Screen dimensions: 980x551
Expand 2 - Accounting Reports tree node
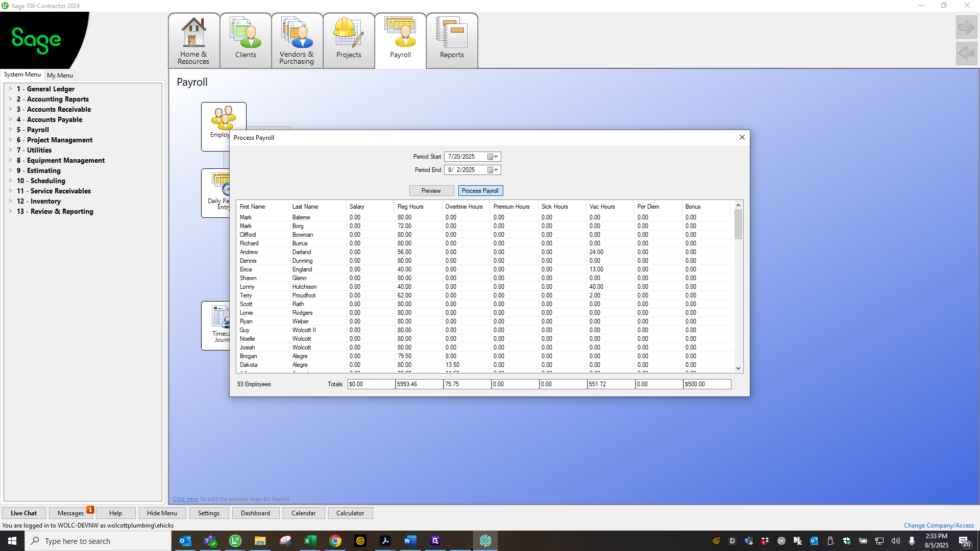10,99
